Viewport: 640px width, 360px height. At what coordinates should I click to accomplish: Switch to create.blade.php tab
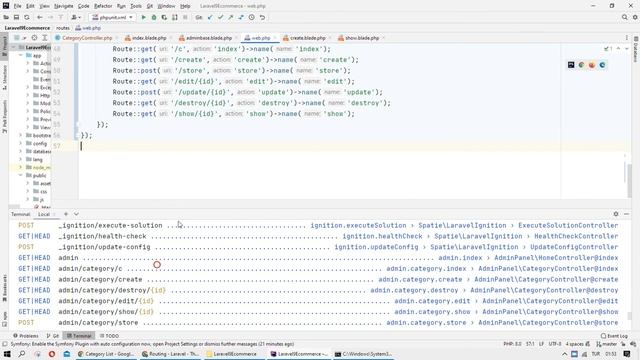[307, 38]
